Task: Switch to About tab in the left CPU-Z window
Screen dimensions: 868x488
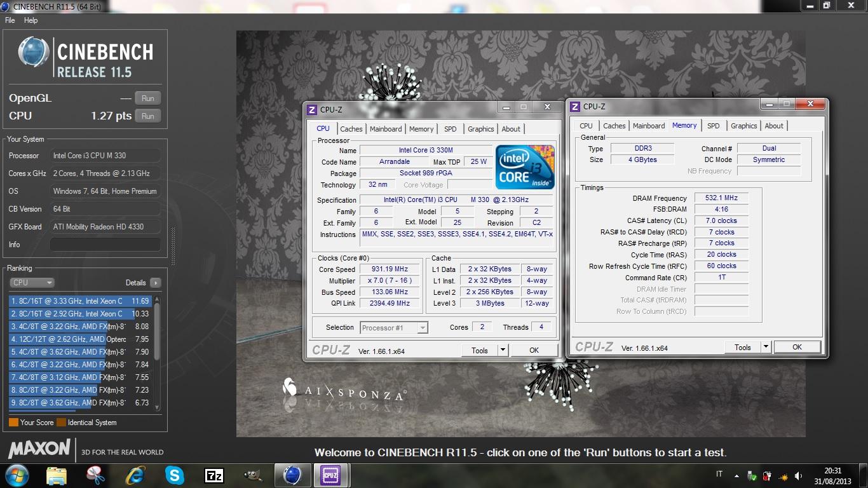Action: [511, 129]
